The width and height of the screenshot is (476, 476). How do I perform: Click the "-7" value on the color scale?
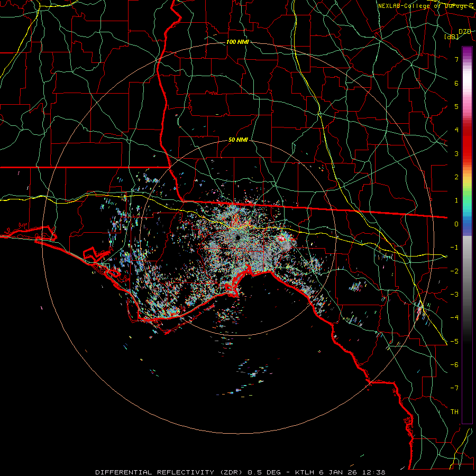coord(454,388)
